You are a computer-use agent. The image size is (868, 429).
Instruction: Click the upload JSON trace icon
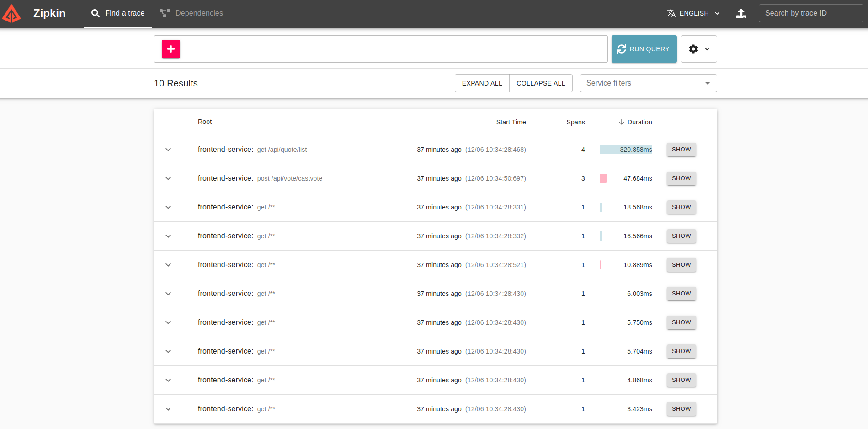[741, 13]
